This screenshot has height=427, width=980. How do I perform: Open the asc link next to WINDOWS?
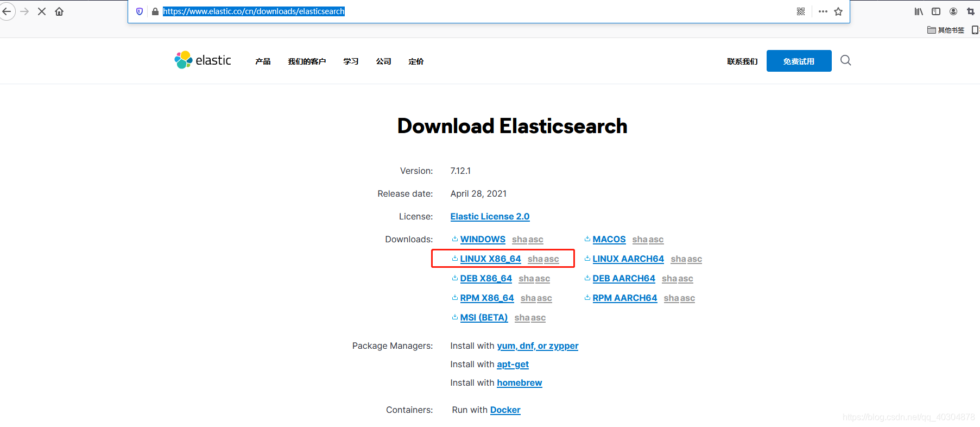coord(536,240)
